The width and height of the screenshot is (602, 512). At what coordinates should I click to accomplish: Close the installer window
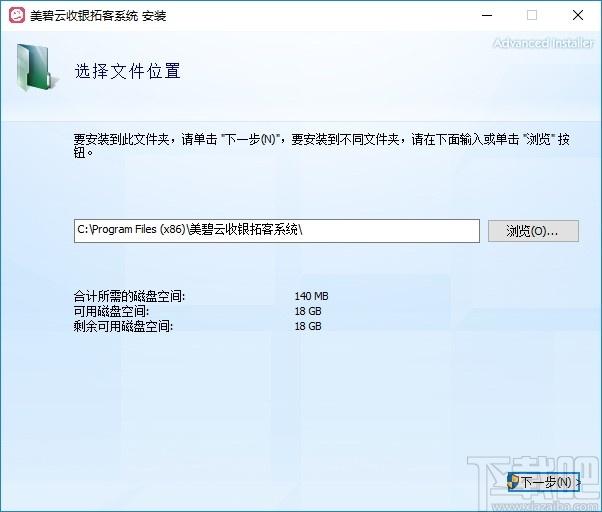[578, 15]
